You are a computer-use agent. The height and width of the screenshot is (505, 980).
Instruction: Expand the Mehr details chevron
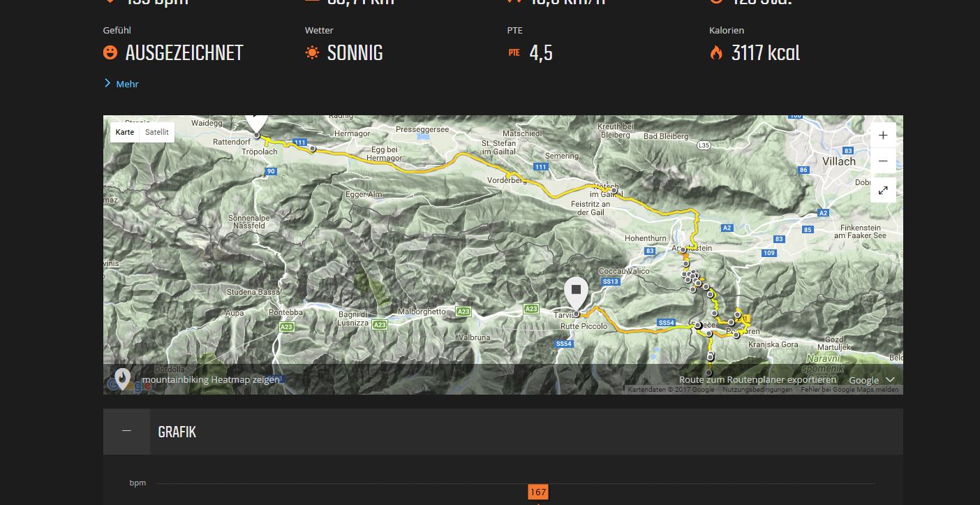click(x=121, y=84)
